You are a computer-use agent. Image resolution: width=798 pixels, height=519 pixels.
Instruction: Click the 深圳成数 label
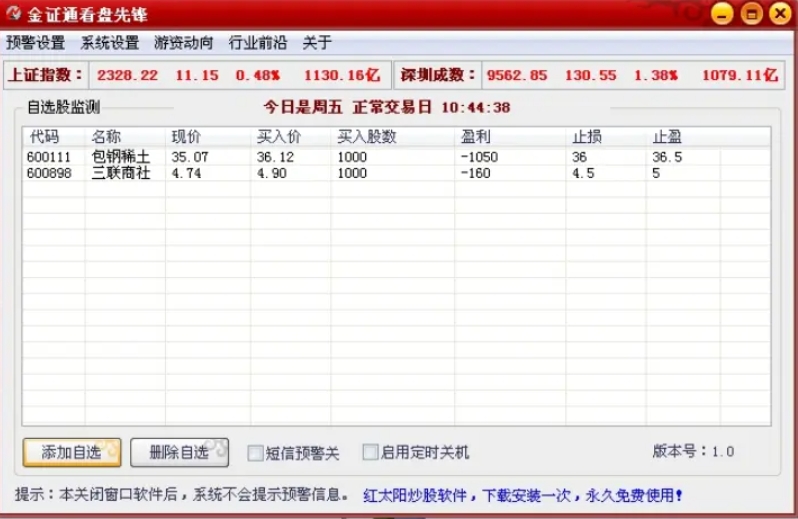pos(438,75)
